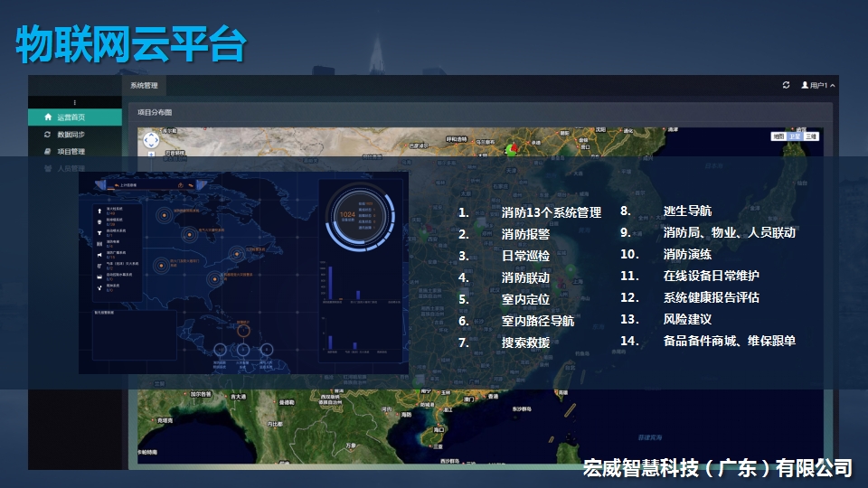Viewport: 868px width, 488px height.
Task: Click the green-red marker near Beijing on map
Action: 512,148
